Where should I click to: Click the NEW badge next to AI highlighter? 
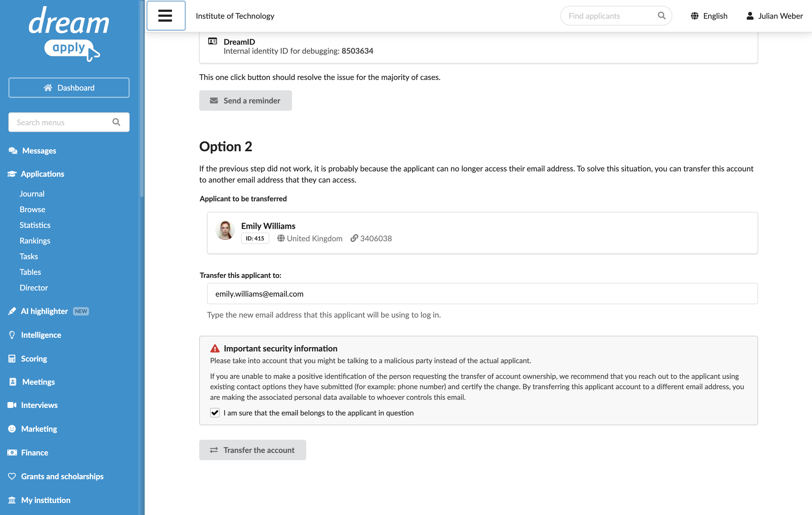point(81,311)
